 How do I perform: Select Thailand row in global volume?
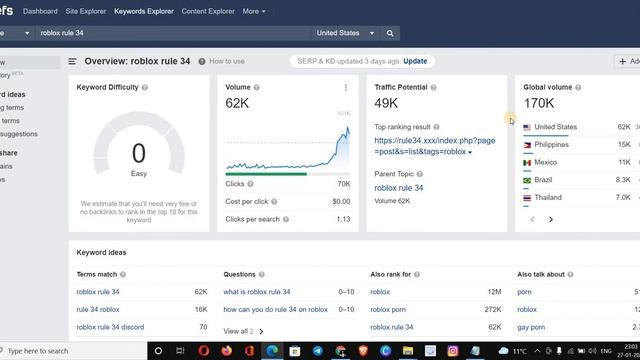(548, 197)
